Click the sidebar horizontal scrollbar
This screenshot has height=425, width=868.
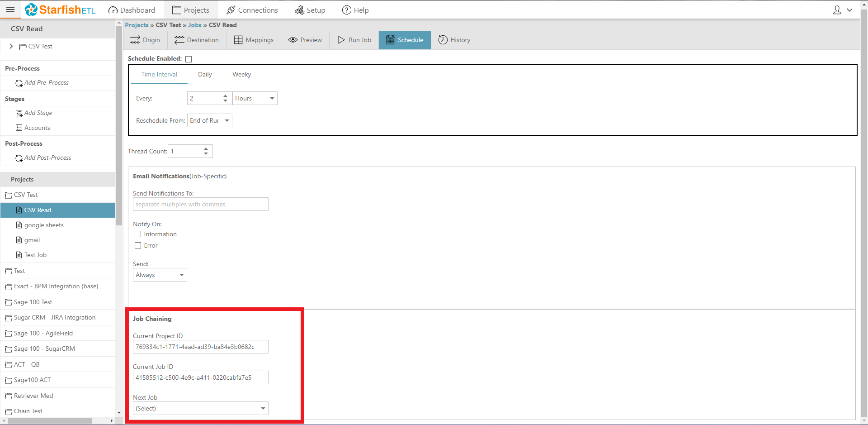point(50,420)
